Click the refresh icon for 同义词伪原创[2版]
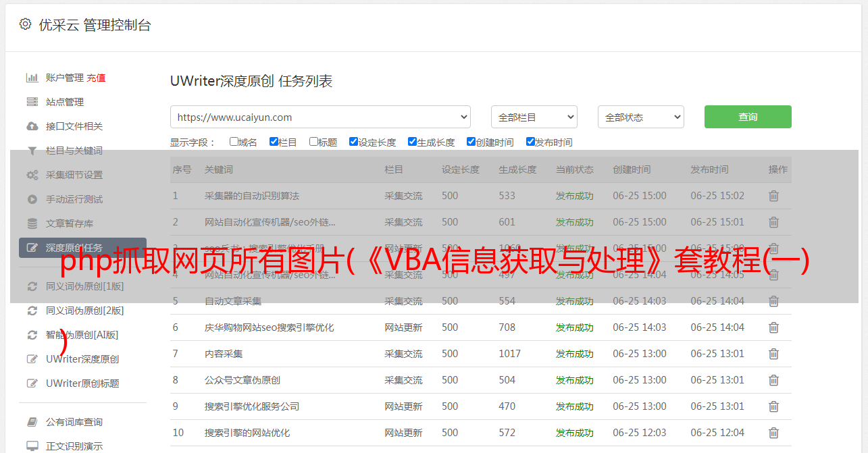Viewport: 868px width, 453px height. [x=32, y=311]
